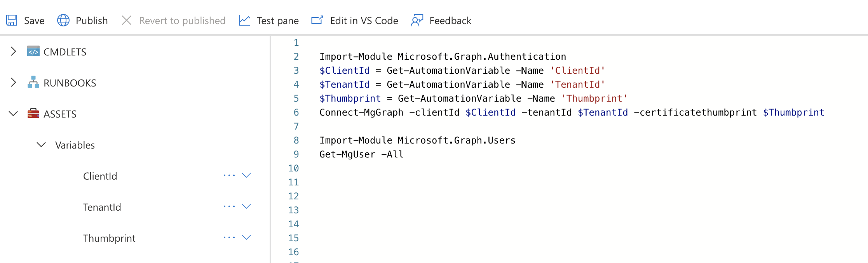Viewport: 868px width, 263px height.
Task: Expand the CMDLETS section
Action: tap(13, 51)
